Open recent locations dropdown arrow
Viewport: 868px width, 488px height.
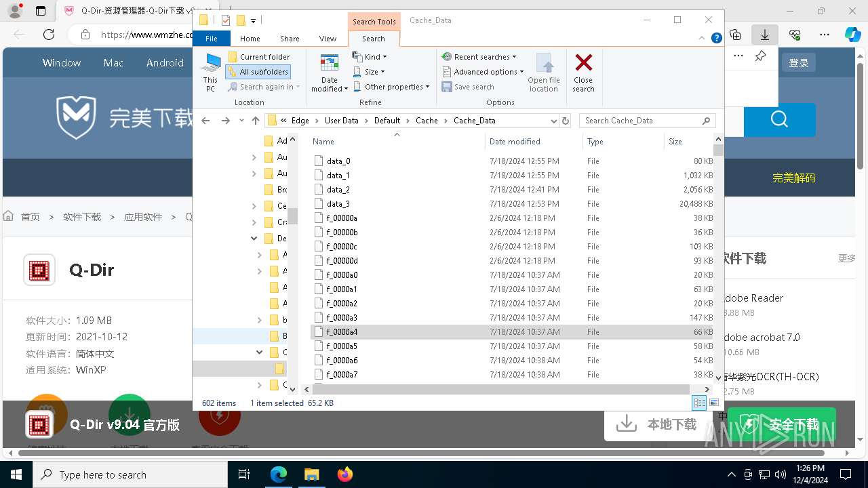(241, 121)
